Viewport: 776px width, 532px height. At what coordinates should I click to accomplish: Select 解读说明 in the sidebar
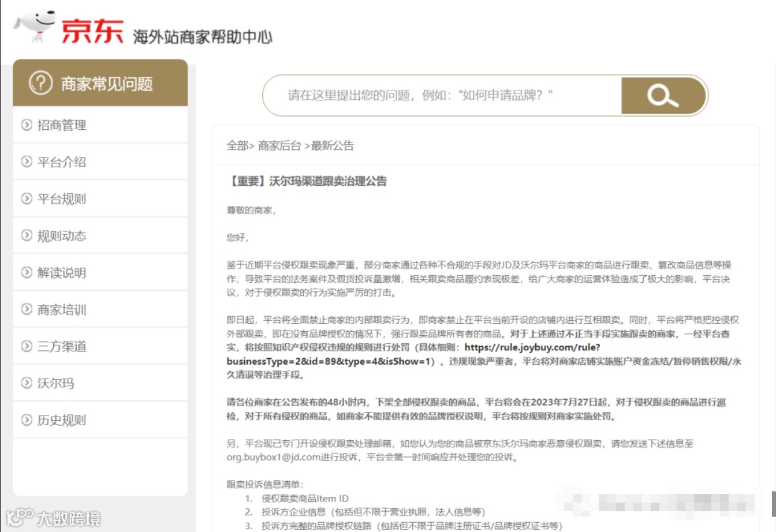[100, 272]
